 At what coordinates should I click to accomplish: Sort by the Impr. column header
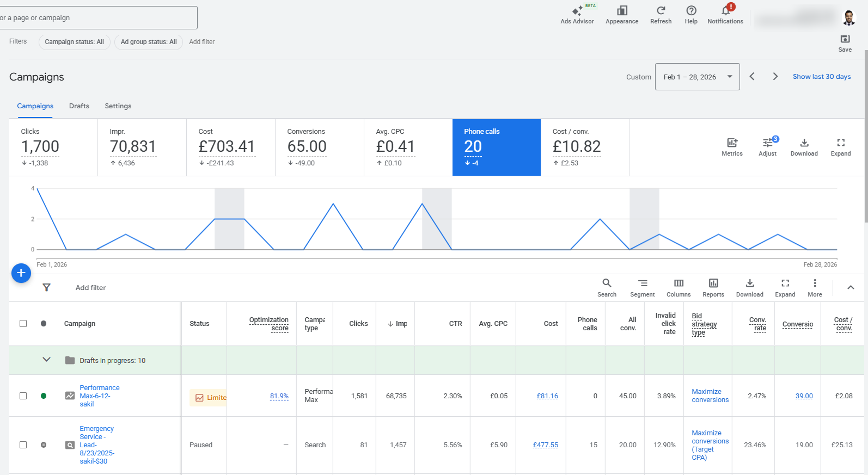click(x=398, y=324)
